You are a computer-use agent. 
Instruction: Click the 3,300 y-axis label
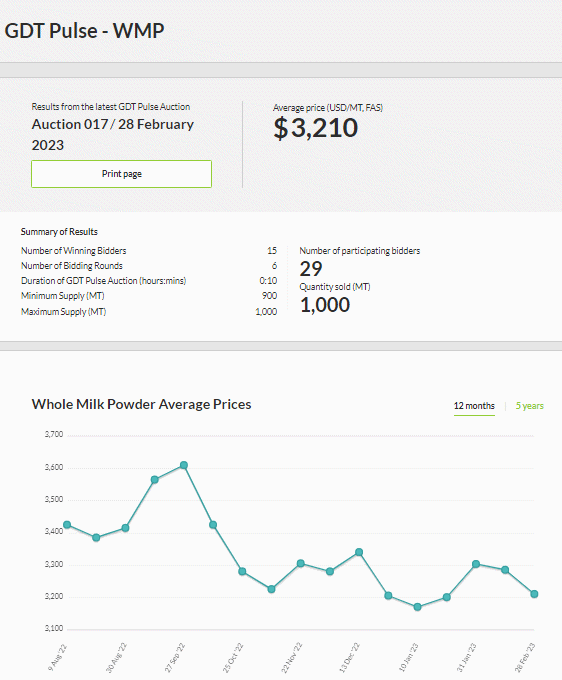click(x=54, y=564)
